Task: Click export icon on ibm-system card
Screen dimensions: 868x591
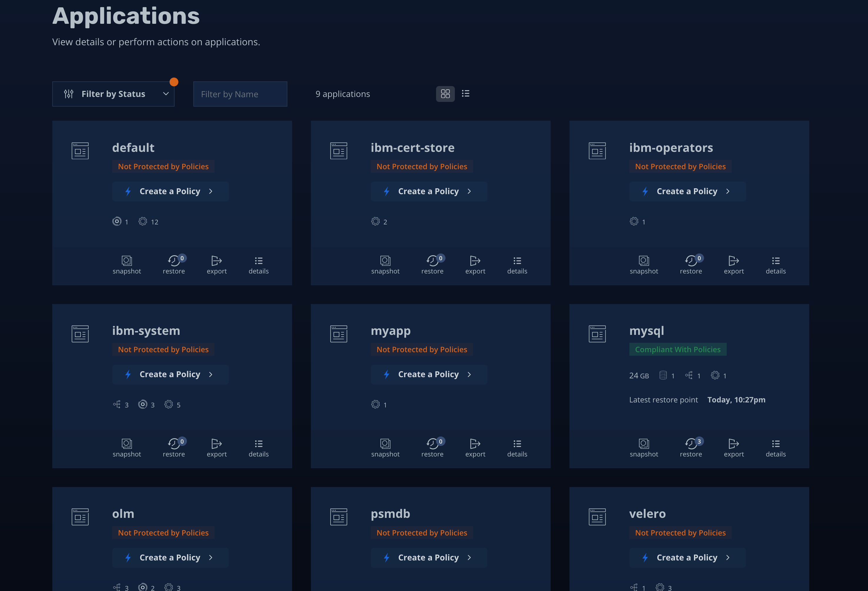Action: (216, 444)
